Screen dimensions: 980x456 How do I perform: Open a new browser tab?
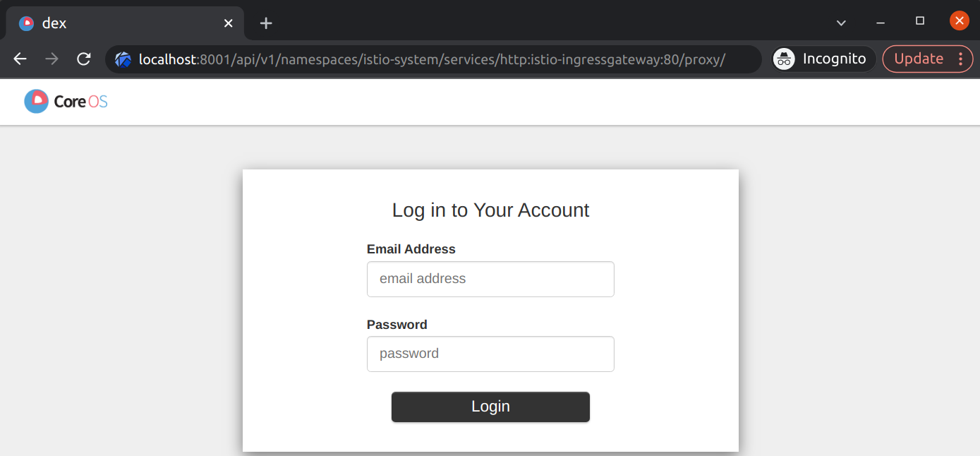click(265, 23)
